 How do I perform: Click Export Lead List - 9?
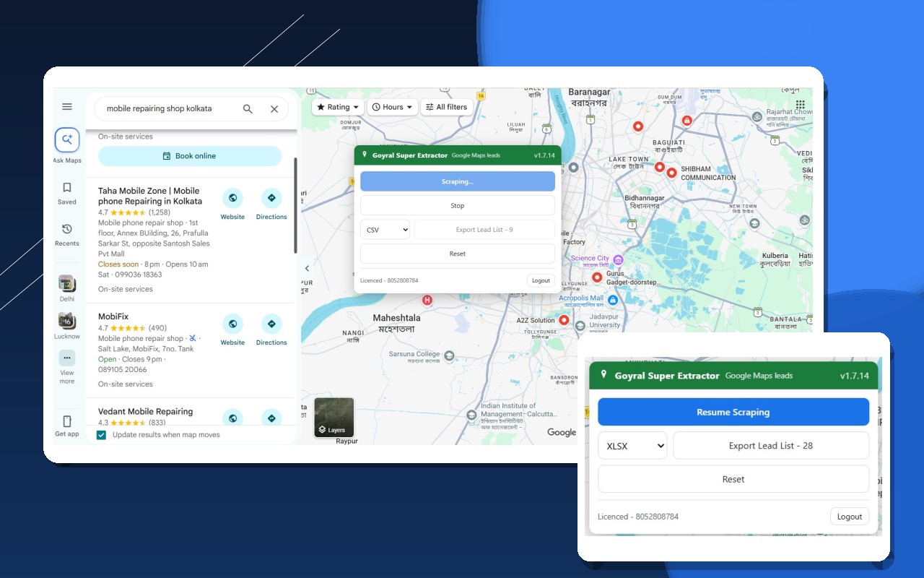484,230
